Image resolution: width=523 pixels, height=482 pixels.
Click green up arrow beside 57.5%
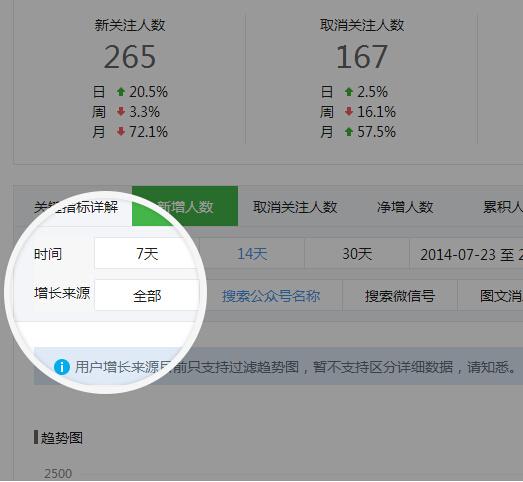click(x=349, y=131)
